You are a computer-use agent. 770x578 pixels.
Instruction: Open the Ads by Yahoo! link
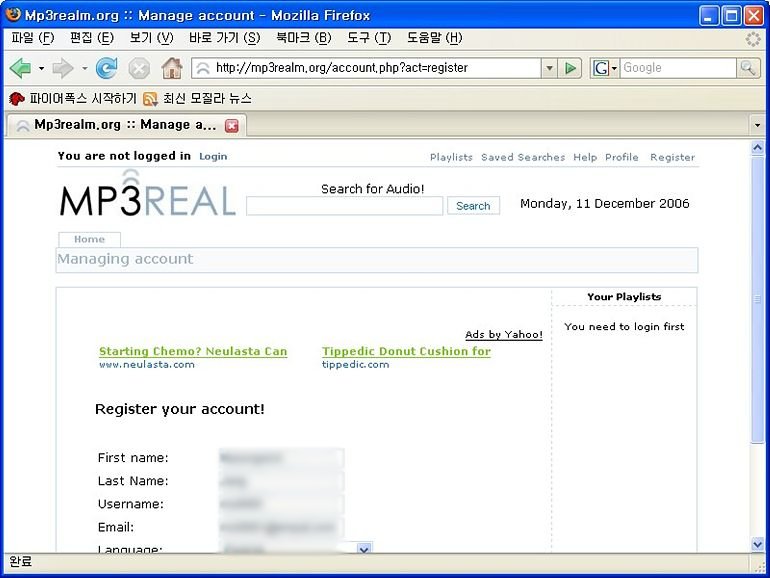click(x=504, y=334)
